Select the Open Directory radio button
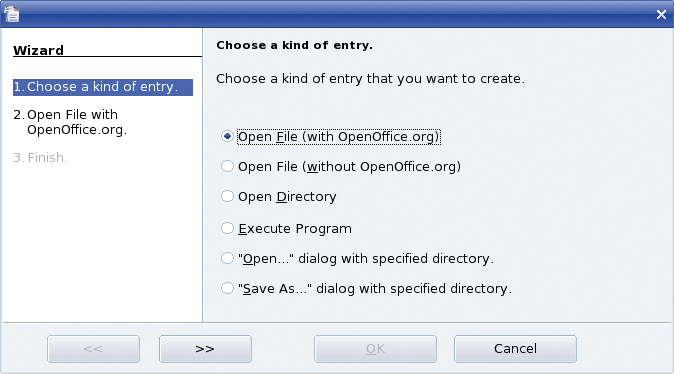 point(279,196)
